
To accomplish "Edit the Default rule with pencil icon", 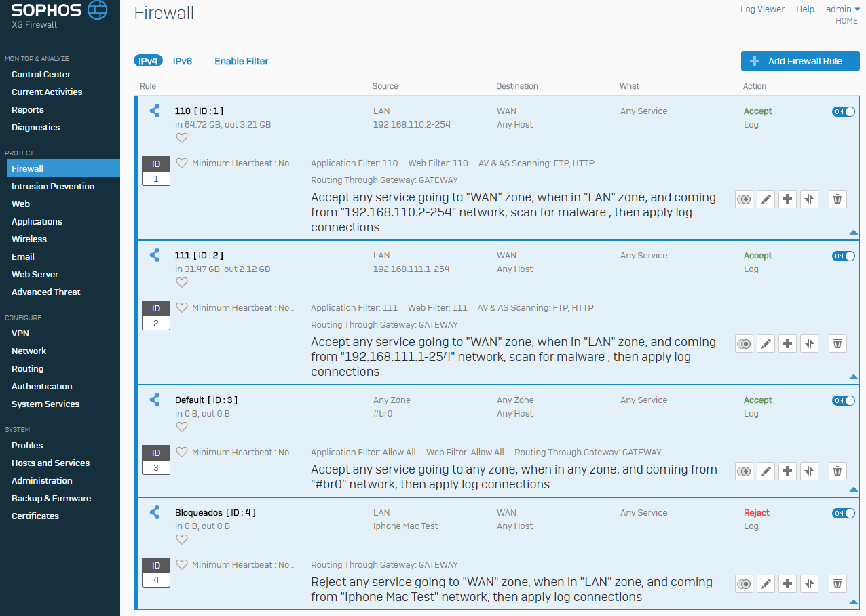I will click(x=766, y=471).
